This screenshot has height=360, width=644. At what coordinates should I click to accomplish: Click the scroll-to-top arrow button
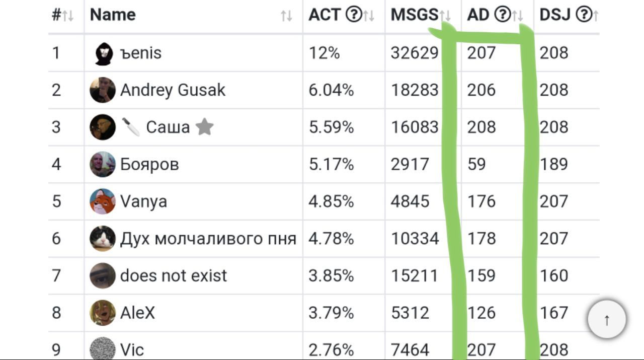pos(607,319)
